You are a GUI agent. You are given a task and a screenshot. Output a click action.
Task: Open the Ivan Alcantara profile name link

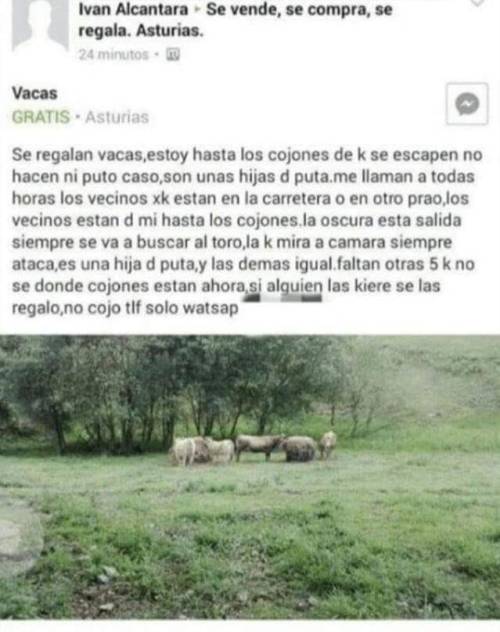(x=133, y=10)
